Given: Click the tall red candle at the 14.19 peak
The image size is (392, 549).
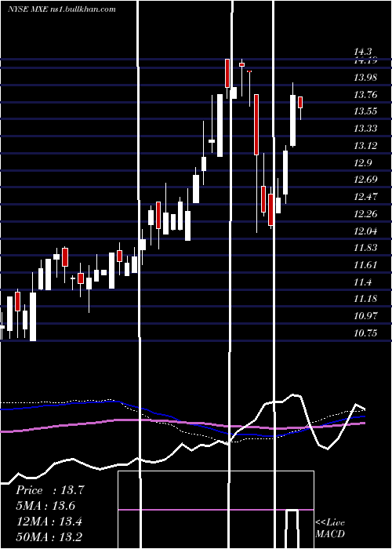Looking at the screenshot, I should click(x=227, y=73).
